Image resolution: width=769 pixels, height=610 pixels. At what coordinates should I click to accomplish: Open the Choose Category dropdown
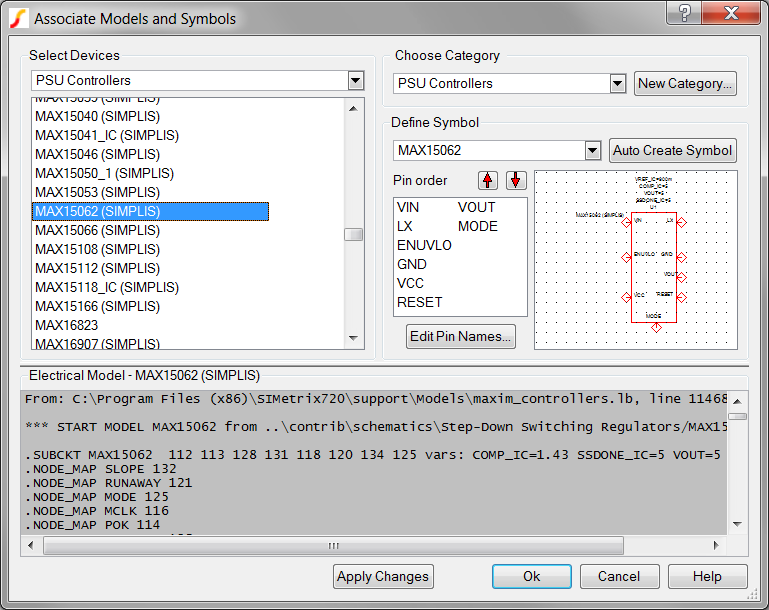(x=618, y=84)
